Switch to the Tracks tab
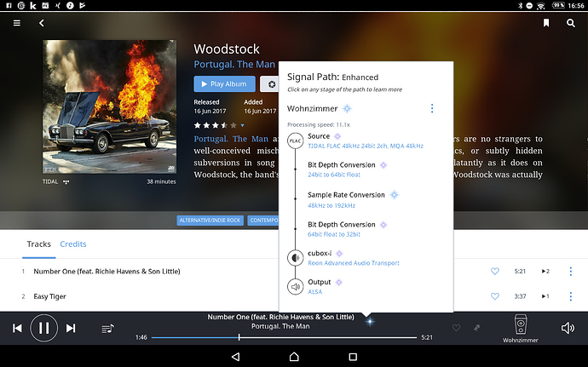588x367 pixels. (38, 244)
